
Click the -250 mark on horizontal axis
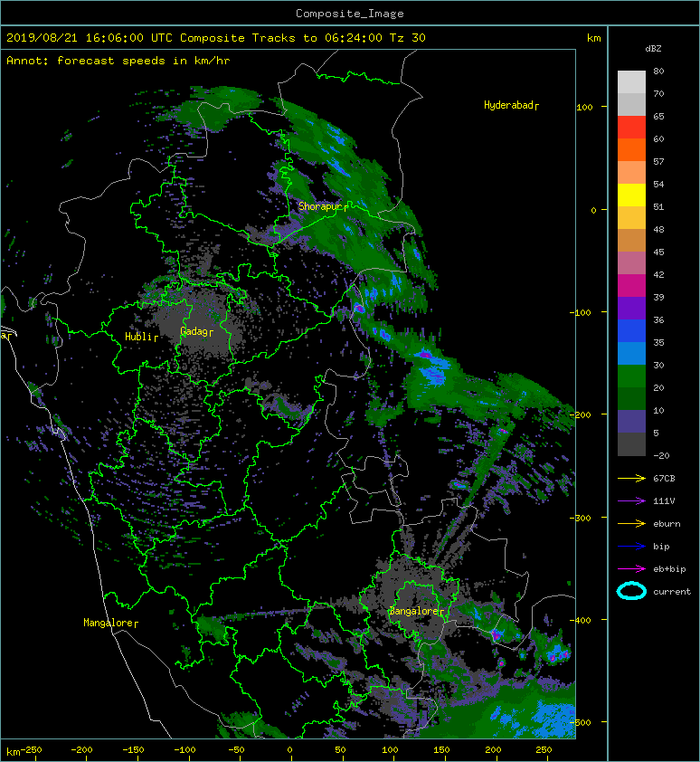[x=32, y=750]
